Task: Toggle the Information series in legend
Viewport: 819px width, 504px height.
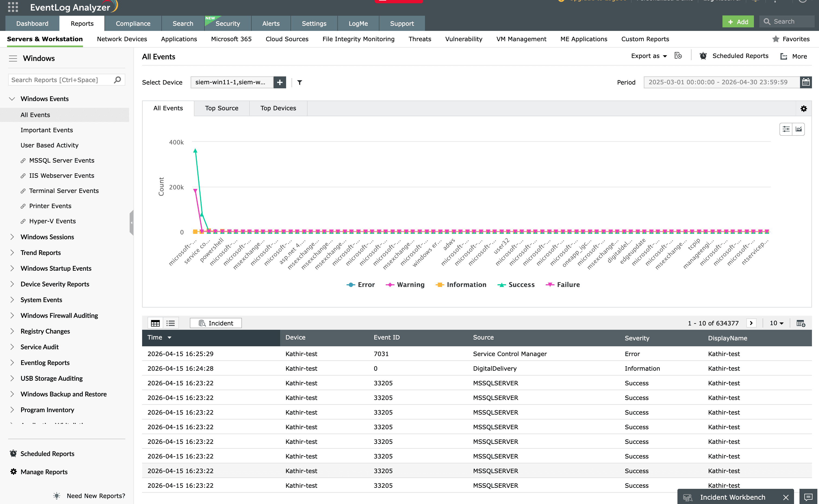Action: [x=461, y=285]
